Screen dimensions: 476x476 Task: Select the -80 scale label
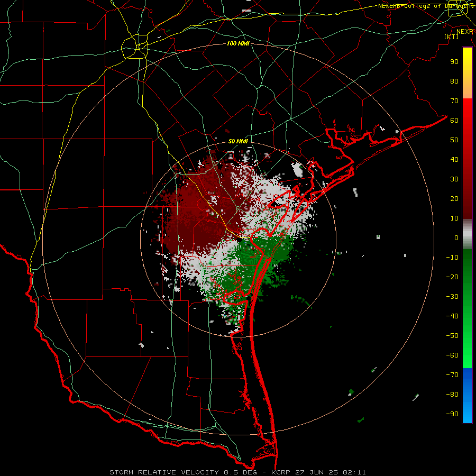452,395
